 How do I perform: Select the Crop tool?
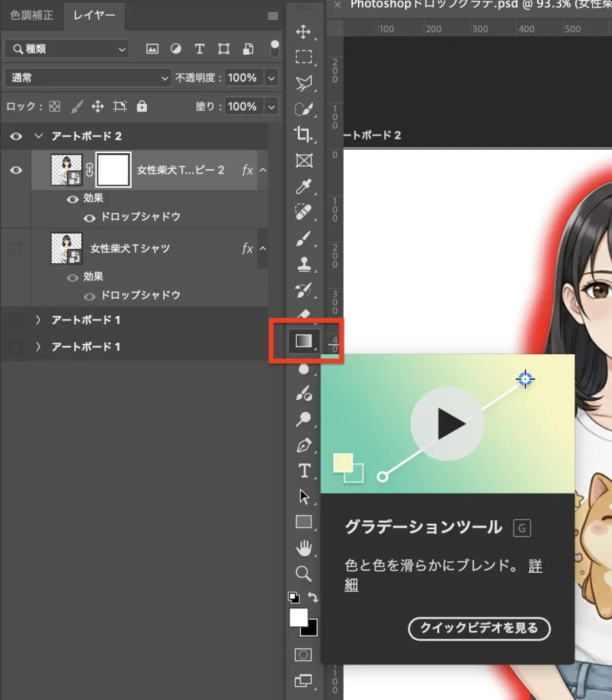tap(303, 134)
